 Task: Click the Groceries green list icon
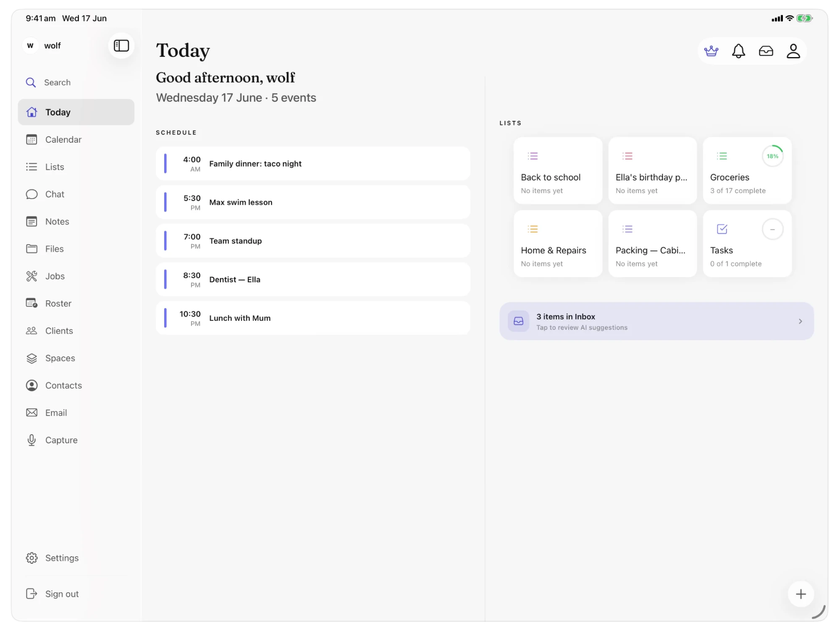pyautogui.click(x=722, y=156)
